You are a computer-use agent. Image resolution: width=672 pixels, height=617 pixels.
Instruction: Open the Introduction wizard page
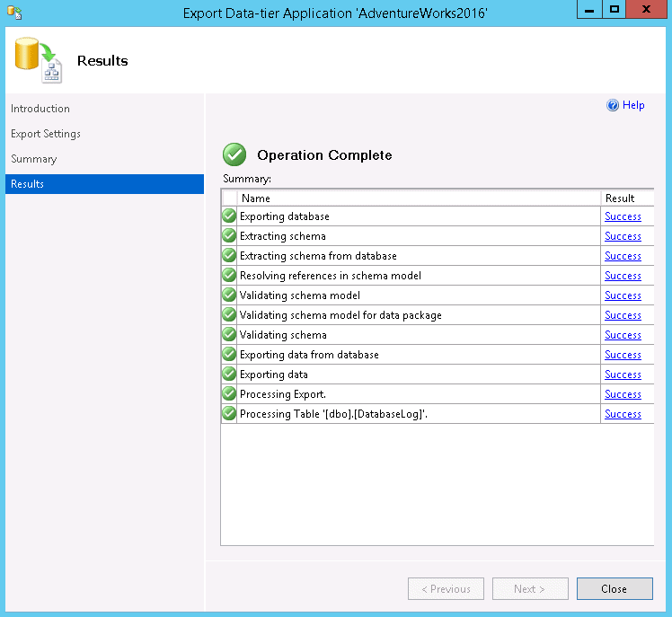pos(40,109)
